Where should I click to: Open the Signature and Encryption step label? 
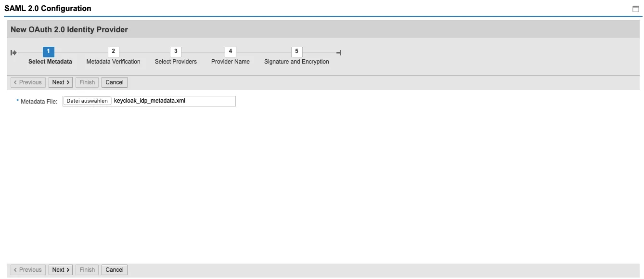pyautogui.click(x=296, y=62)
